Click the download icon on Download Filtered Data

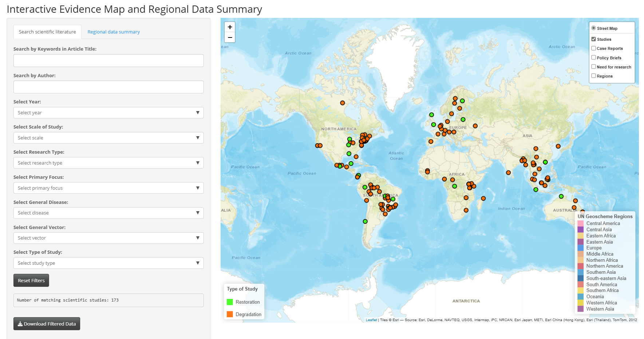click(20, 324)
